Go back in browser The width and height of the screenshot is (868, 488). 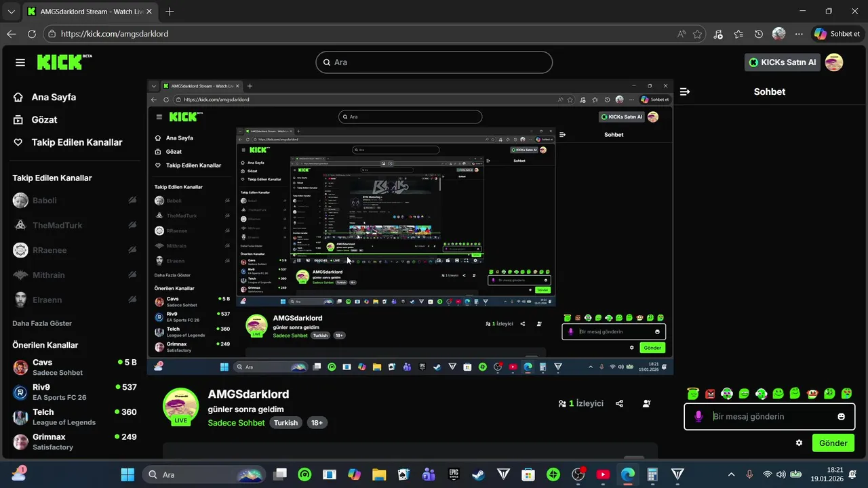12,34
